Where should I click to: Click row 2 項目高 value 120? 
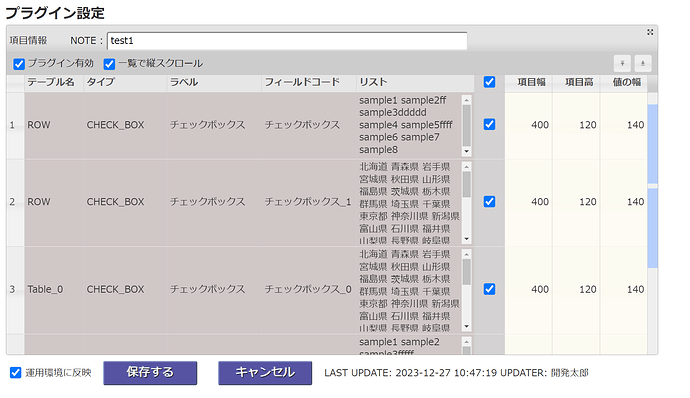pos(576,203)
